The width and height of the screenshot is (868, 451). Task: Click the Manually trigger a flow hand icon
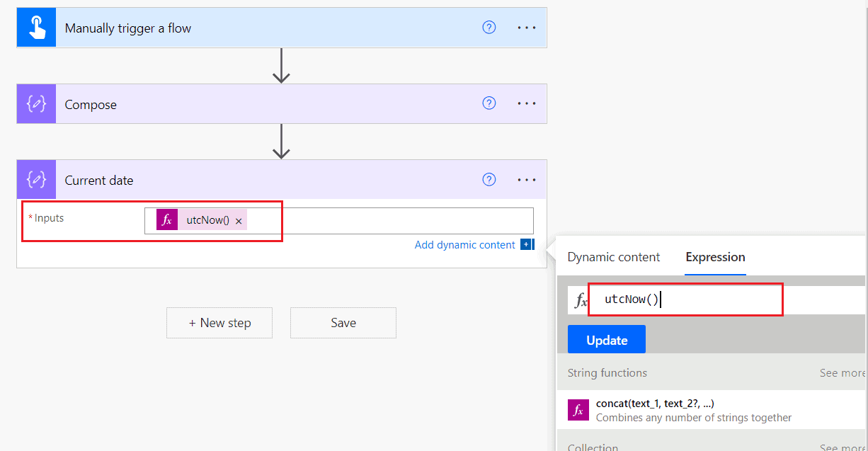[36, 27]
